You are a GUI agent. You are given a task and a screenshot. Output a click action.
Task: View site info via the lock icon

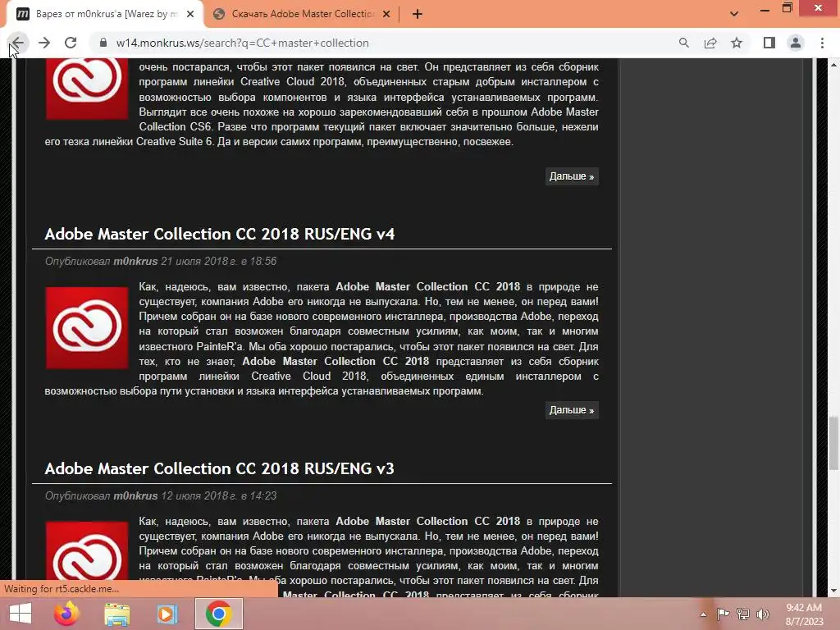pyautogui.click(x=103, y=43)
